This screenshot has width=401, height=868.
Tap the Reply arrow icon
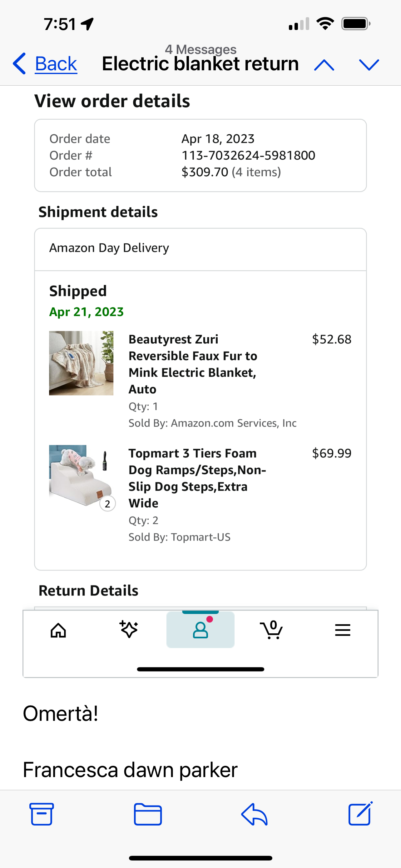pos(255,814)
